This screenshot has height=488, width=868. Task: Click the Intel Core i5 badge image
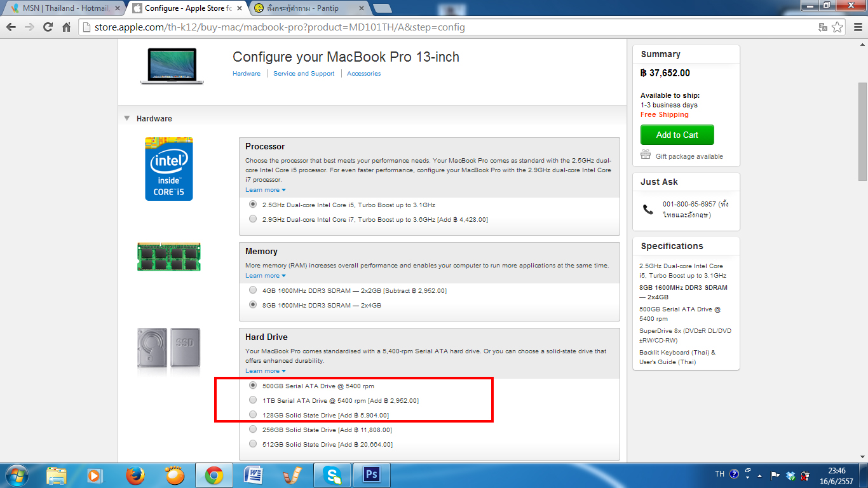point(169,169)
